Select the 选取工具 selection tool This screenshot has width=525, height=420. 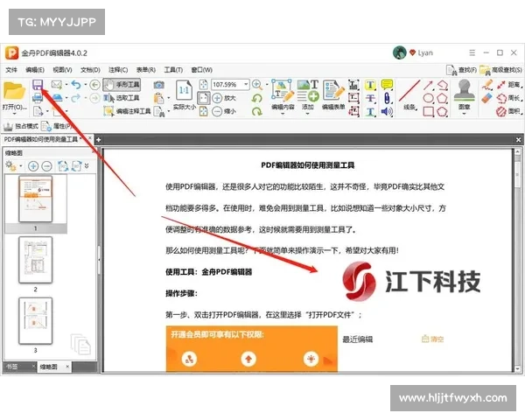tap(122, 98)
